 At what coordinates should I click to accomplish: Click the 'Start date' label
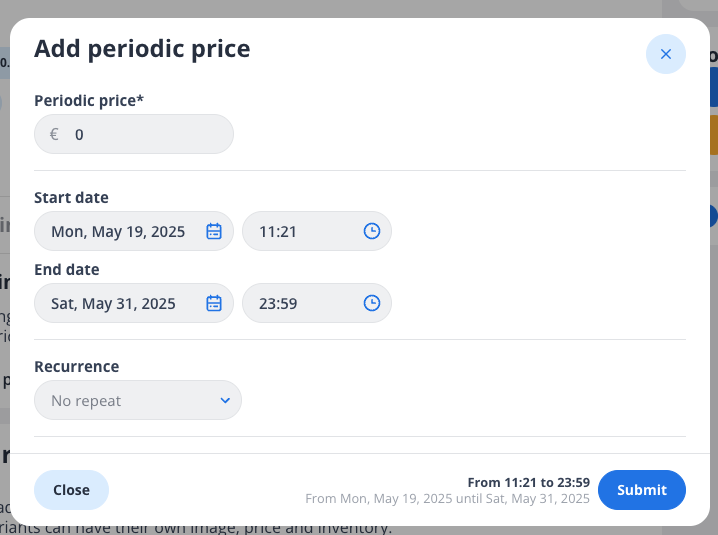click(71, 197)
